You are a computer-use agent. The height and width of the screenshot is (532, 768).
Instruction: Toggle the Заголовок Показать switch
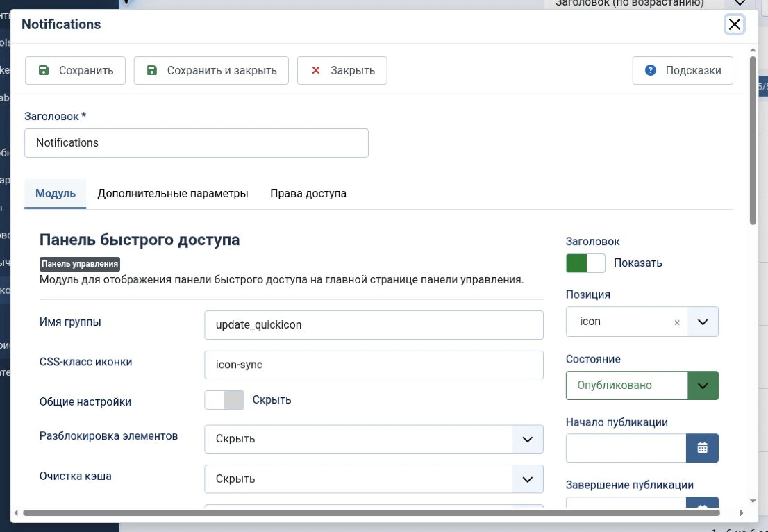pyautogui.click(x=585, y=263)
